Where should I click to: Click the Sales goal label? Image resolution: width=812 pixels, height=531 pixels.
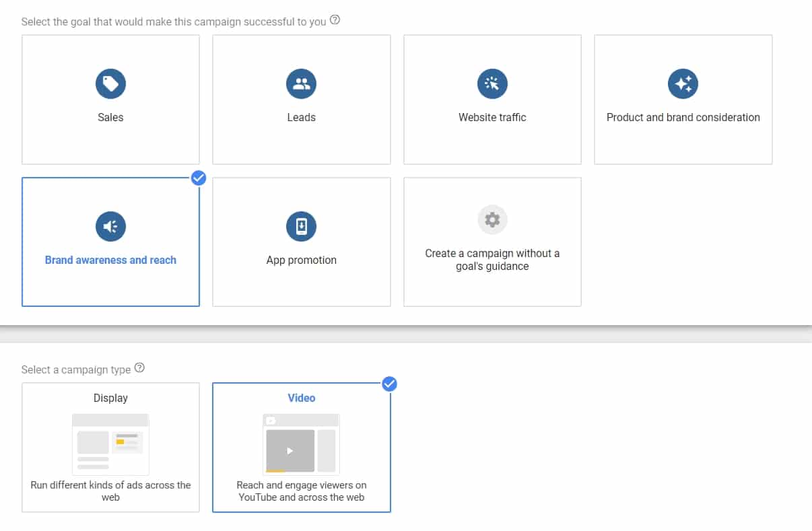coord(110,117)
